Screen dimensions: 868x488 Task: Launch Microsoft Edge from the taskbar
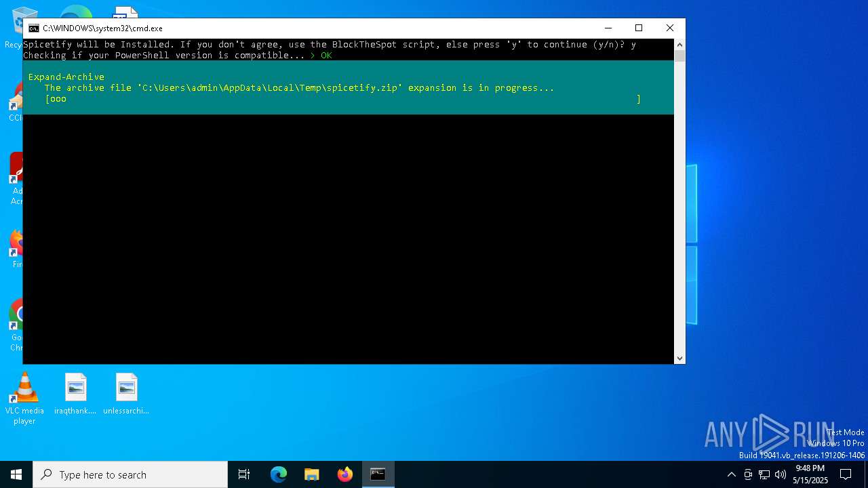(279, 474)
